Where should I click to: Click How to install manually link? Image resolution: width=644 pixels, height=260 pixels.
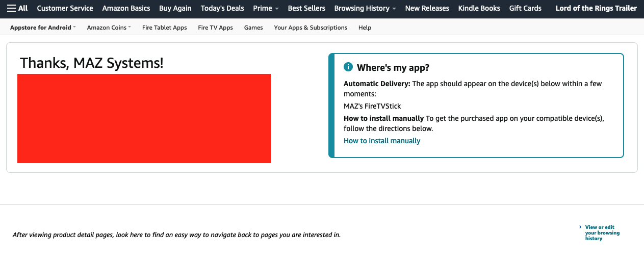382,141
